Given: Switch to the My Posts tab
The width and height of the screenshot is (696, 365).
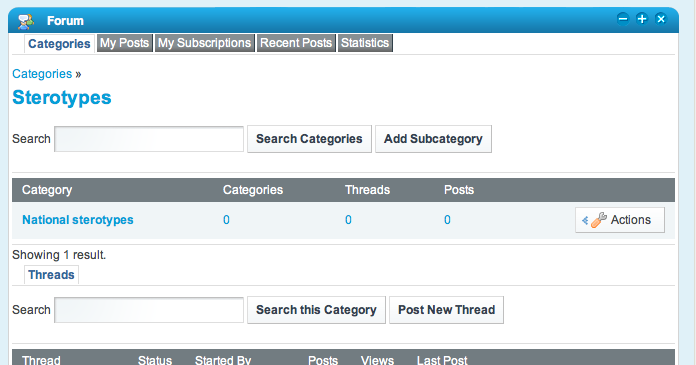Looking at the screenshot, I should pos(124,43).
